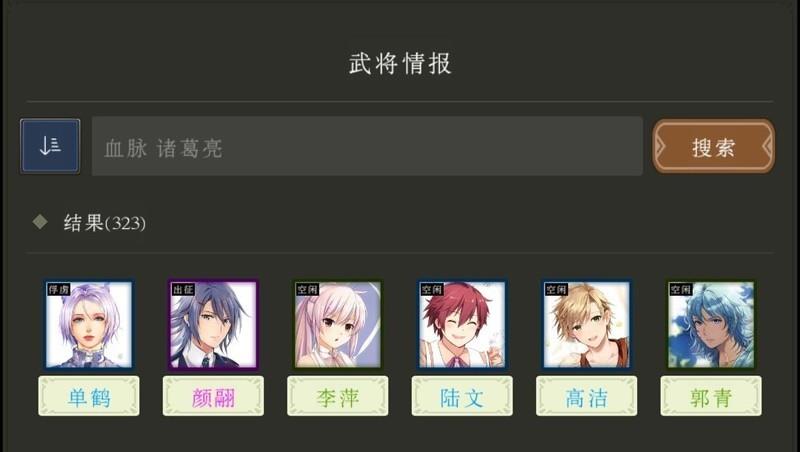Click the 空闲 status tag on 郭青
Viewport: 800px width, 452px height.
[x=681, y=290]
